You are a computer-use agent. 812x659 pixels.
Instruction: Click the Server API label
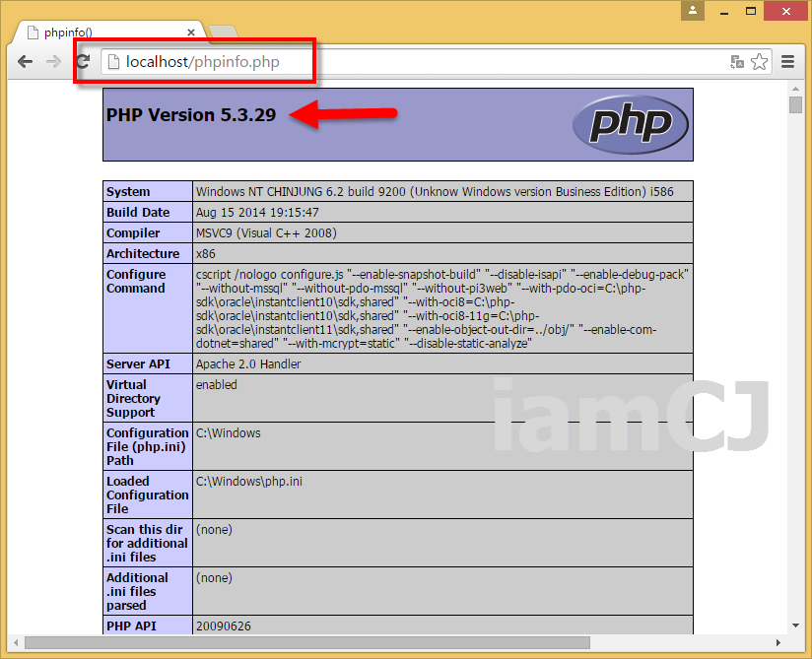(138, 363)
